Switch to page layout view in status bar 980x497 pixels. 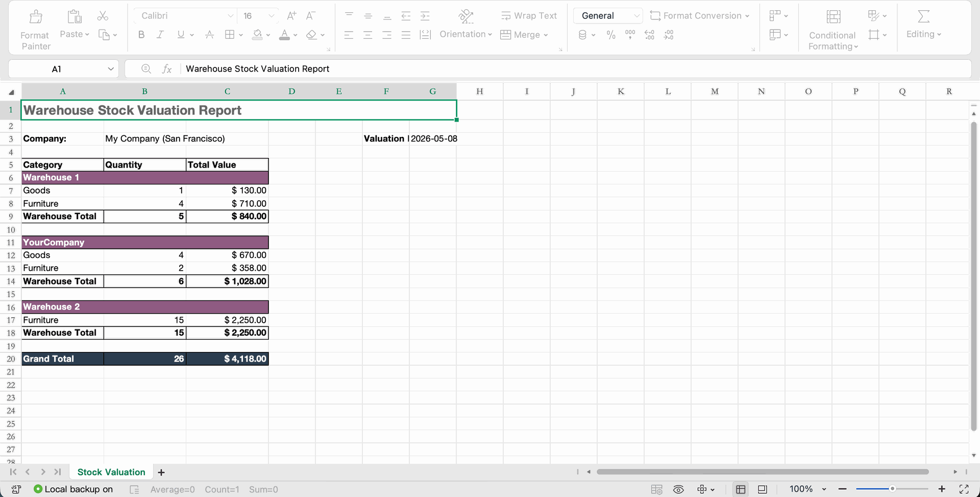762,489
